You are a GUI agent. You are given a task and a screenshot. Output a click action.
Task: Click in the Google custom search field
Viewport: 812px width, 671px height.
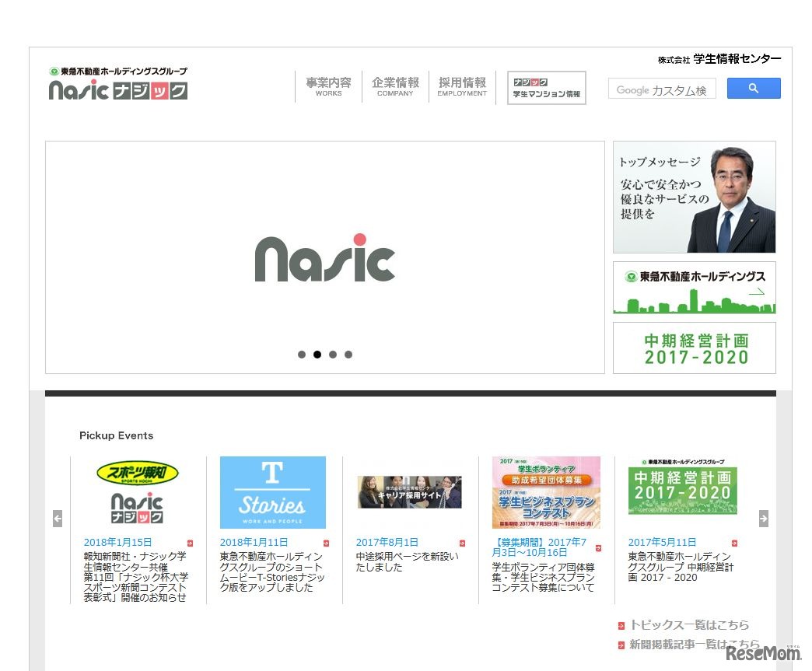pyautogui.click(x=662, y=89)
